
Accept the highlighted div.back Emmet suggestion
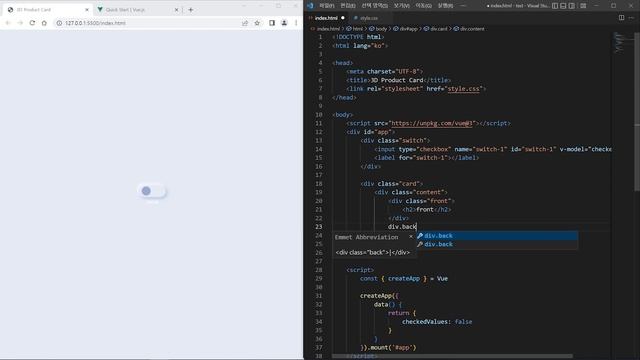coord(497,236)
